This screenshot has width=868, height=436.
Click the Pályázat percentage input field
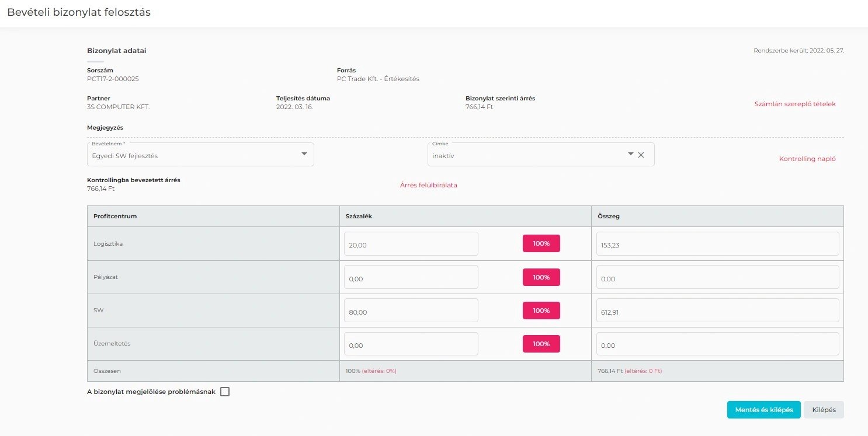(x=411, y=277)
